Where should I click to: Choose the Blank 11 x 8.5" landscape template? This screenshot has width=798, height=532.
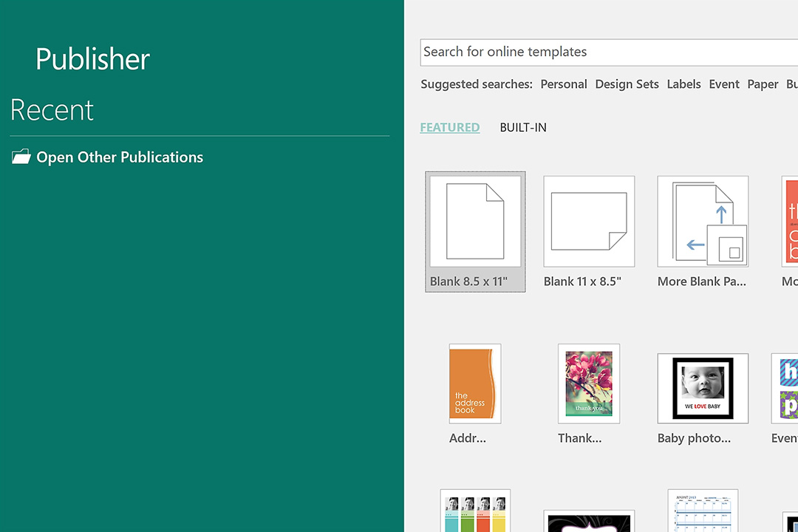point(589,222)
